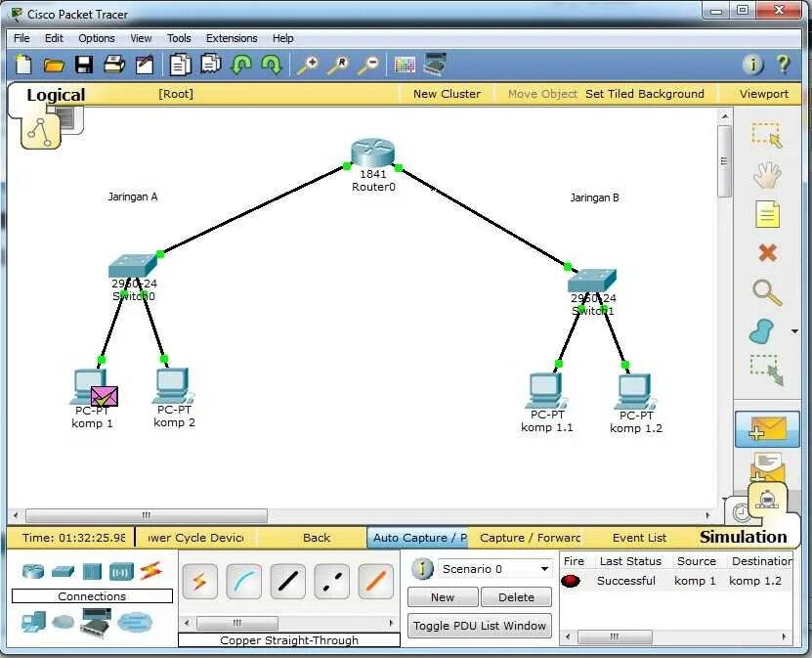812x658 pixels.
Task: Click the Add Complex PDU envelope
Action: (767, 466)
